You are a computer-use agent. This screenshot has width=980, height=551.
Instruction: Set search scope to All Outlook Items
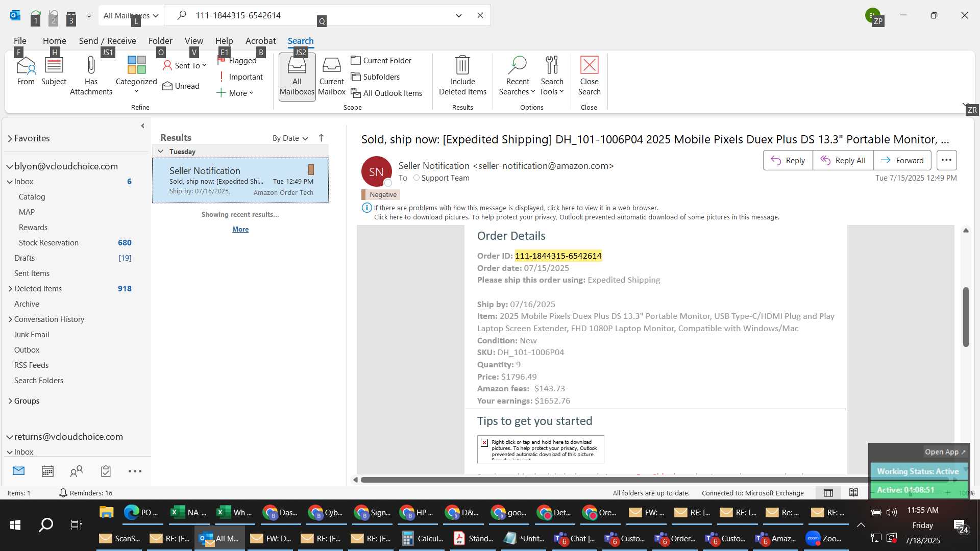coord(386,93)
